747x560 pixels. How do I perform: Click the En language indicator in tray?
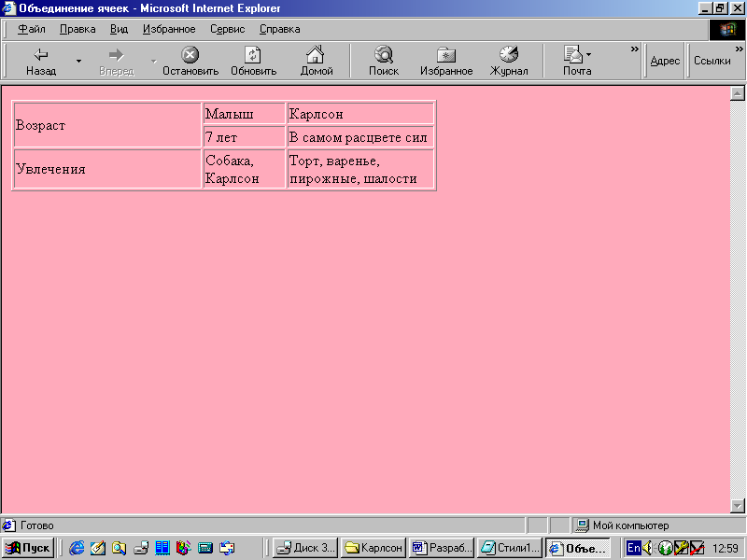click(634, 548)
